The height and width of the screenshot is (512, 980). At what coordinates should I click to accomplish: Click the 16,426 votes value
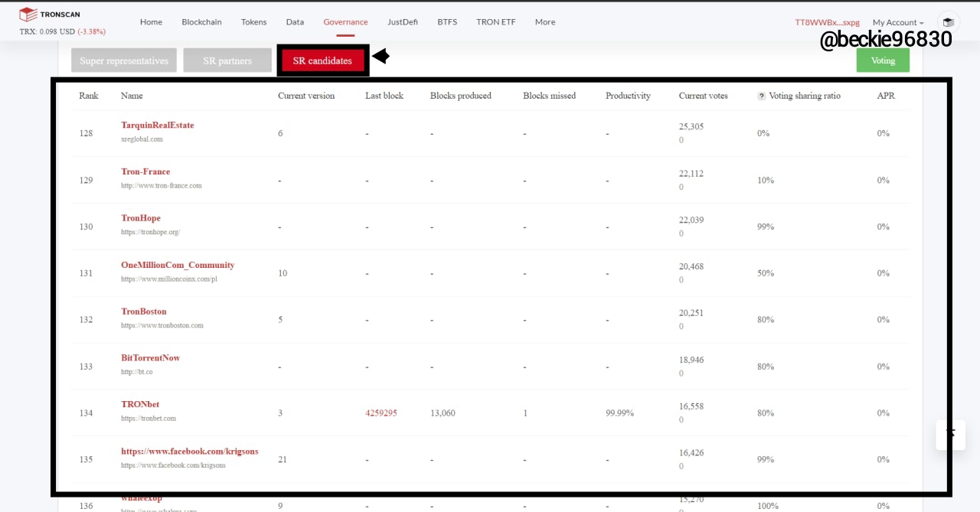click(x=691, y=452)
